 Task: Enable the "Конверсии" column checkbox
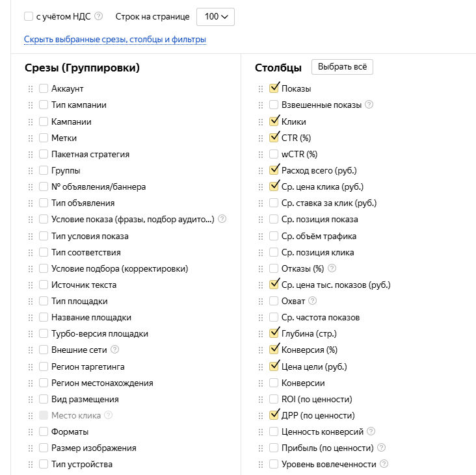[274, 383]
